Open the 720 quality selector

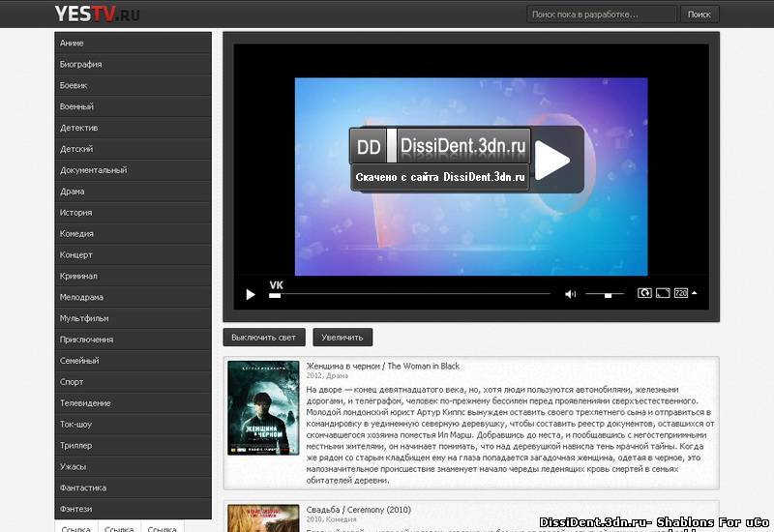[x=681, y=293]
